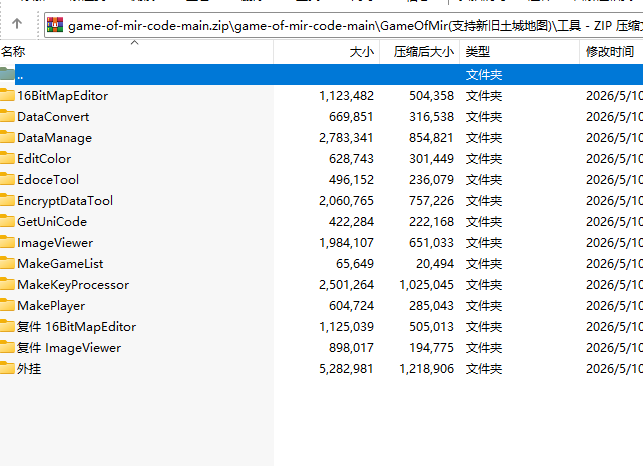The image size is (643, 466).
Task: Select the MakeGameList folder name
Action: coord(60,264)
